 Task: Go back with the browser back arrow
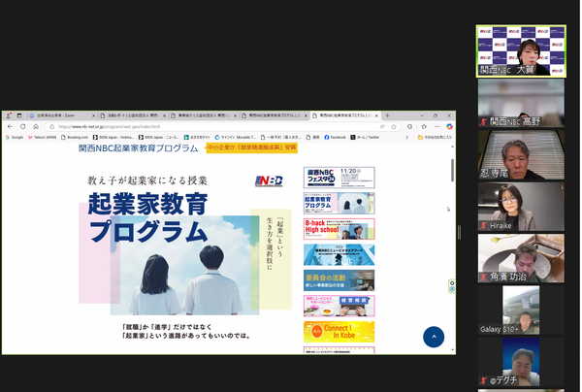coord(10,126)
